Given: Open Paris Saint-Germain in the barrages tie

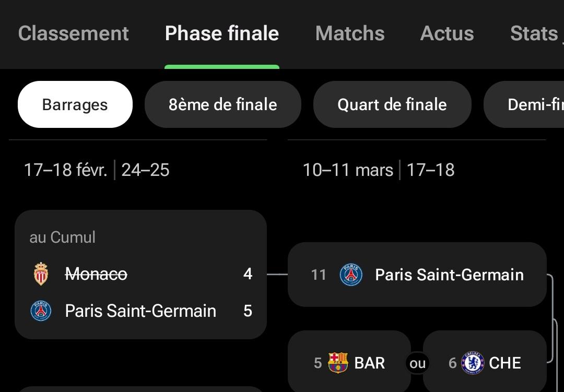Looking at the screenshot, I should click(140, 311).
